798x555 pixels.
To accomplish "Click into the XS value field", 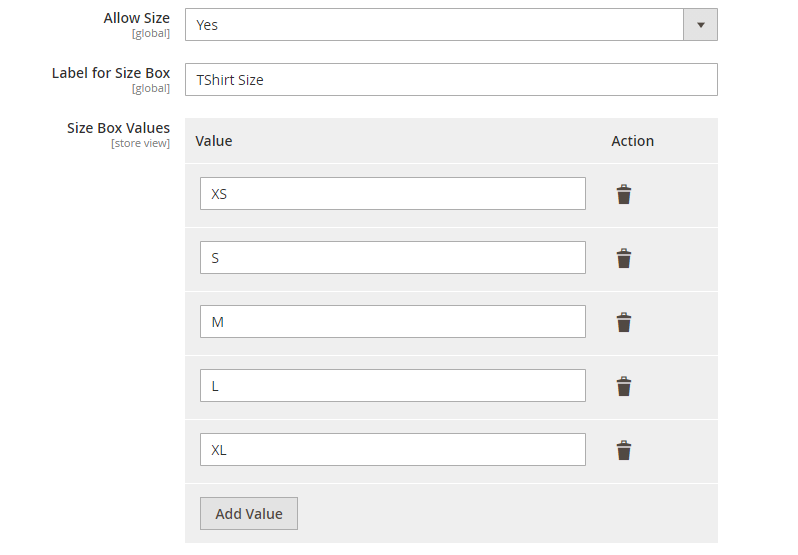I will [392, 194].
